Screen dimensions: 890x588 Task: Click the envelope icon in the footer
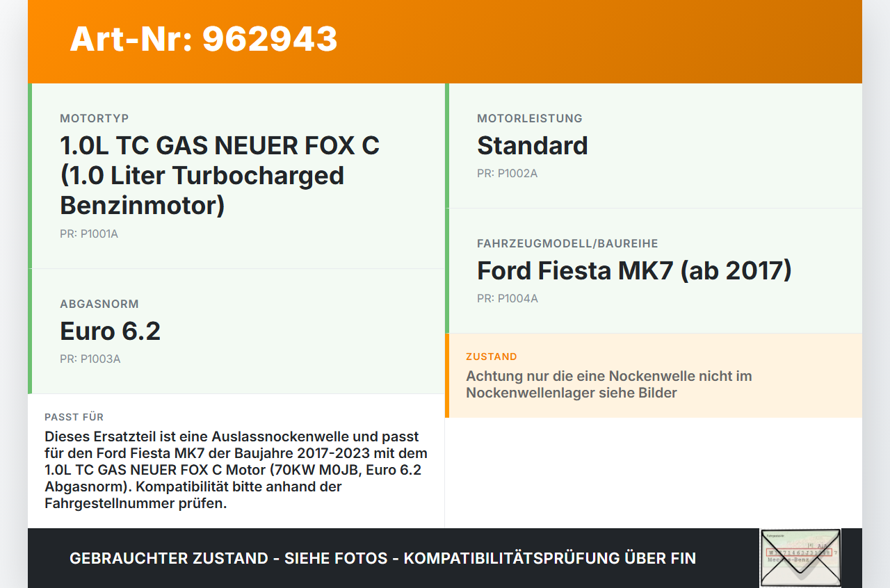(800, 558)
